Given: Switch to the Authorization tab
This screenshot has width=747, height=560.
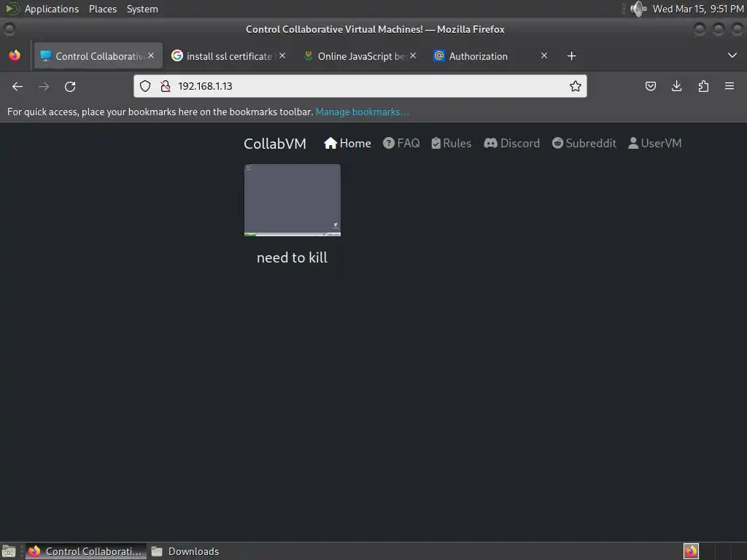Looking at the screenshot, I should point(491,56).
